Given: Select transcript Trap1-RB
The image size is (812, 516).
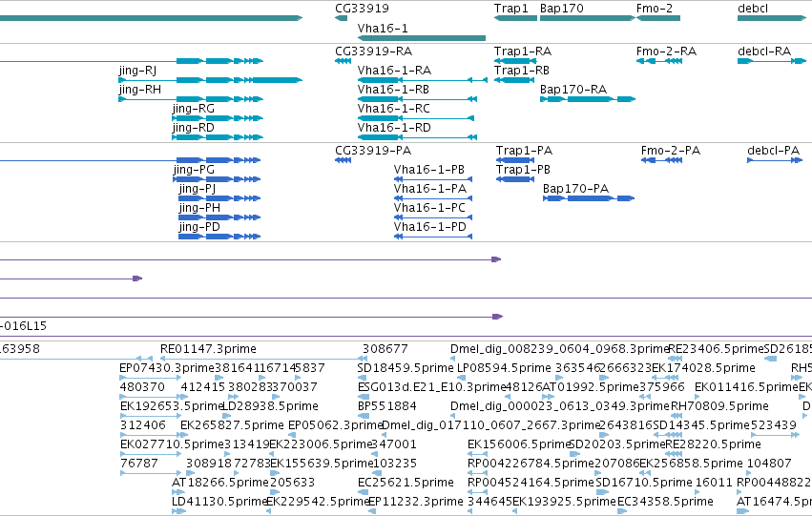Looking at the screenshot, I should pos(522,71).
